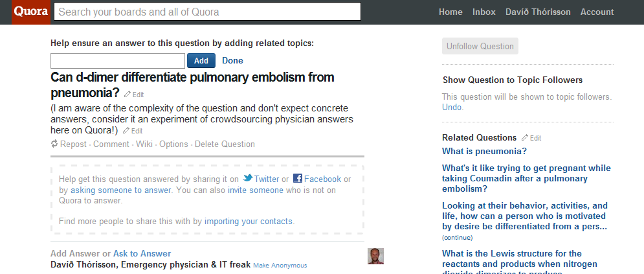Screen dimensions: 644x274
Task: Open the Home menu item
Action: coord(450,12)
